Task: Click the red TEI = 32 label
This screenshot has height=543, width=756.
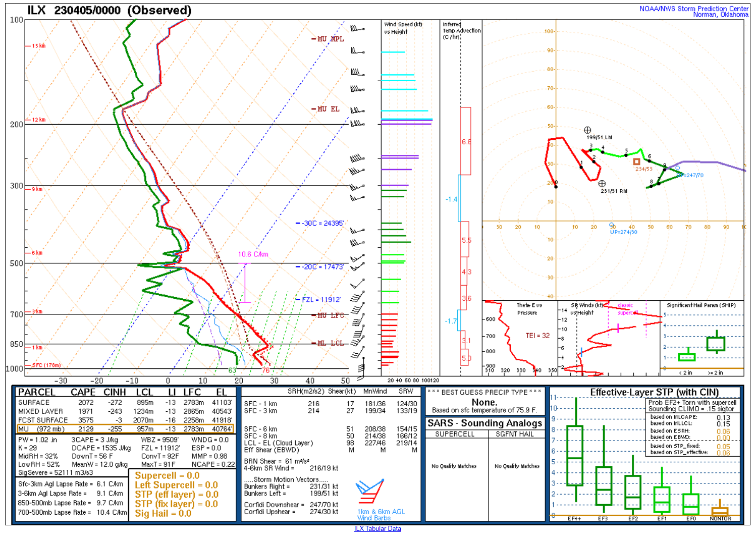Action: (537, 336)
